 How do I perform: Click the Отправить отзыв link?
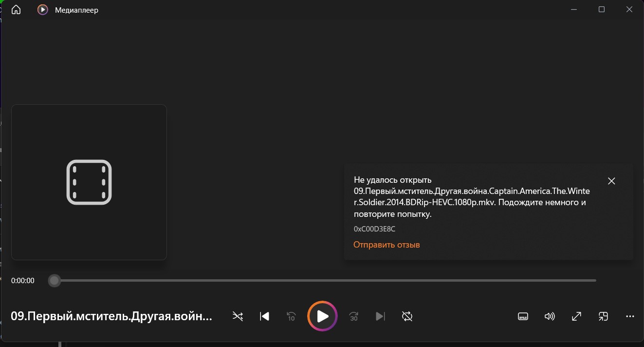coord(386,245)
